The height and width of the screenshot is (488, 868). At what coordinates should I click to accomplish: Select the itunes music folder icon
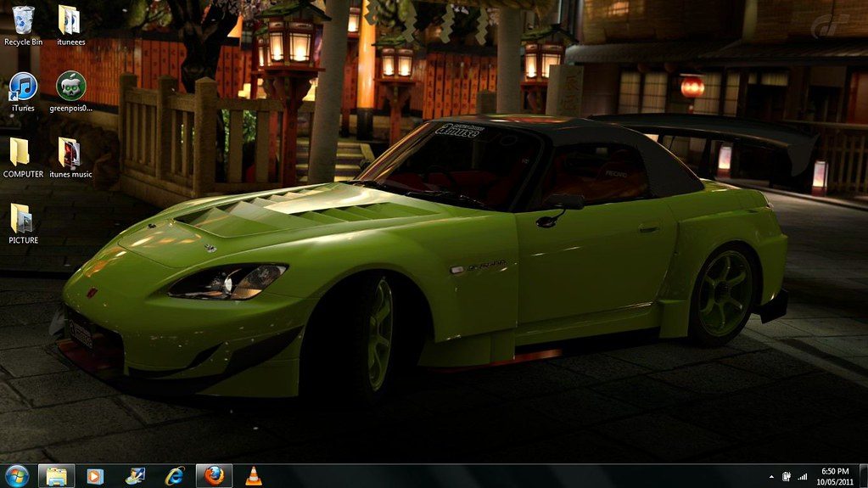[x=70, y=158]
